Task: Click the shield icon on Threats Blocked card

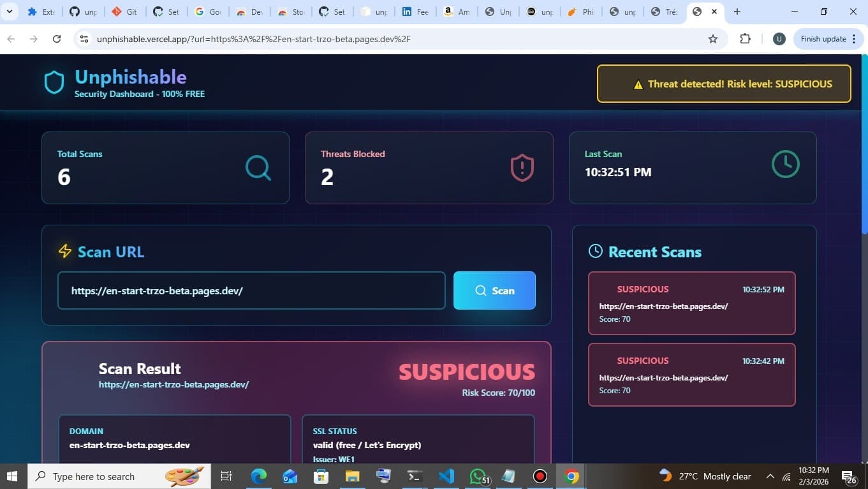Action: tap(521, 168)
